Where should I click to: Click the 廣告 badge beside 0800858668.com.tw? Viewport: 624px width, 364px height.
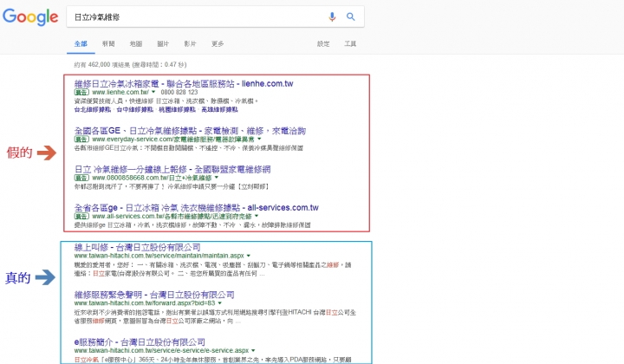click(x=81, y=178)
